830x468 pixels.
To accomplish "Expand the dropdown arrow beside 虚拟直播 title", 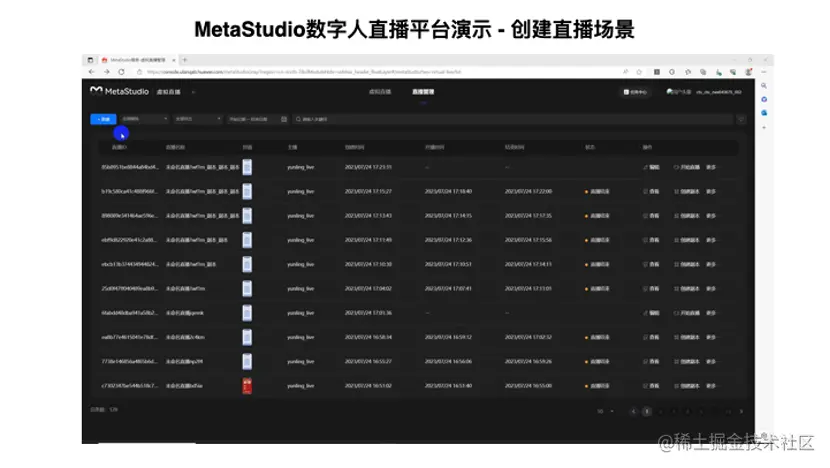I will click(x=193, y=92).
